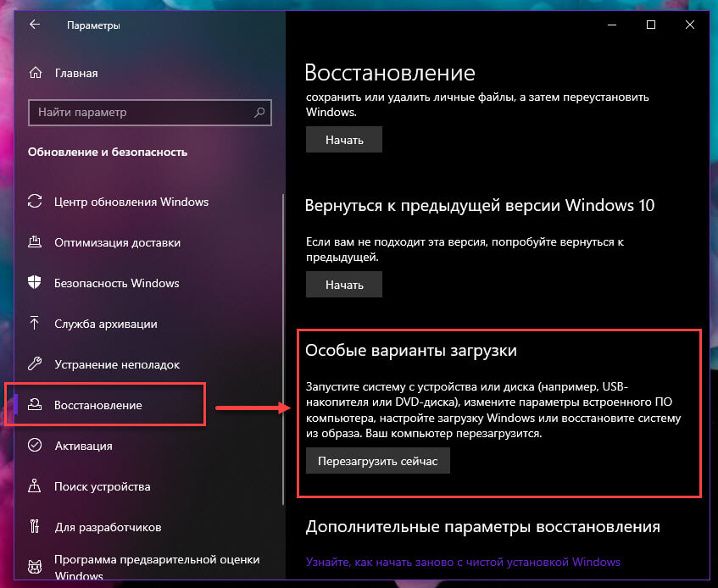
Task: Select Оптимизация доставки in sidebar
Action: point(117,242)
